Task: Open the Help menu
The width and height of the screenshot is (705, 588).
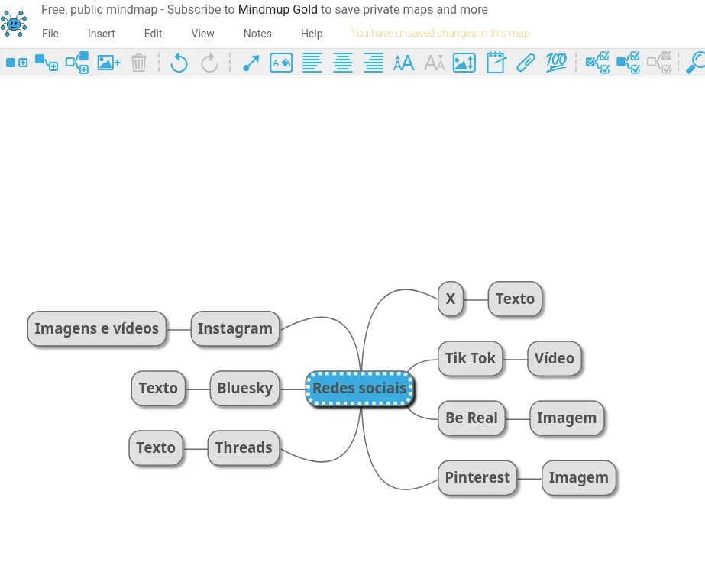Action: pyautogui.click(x=312, y=34)
